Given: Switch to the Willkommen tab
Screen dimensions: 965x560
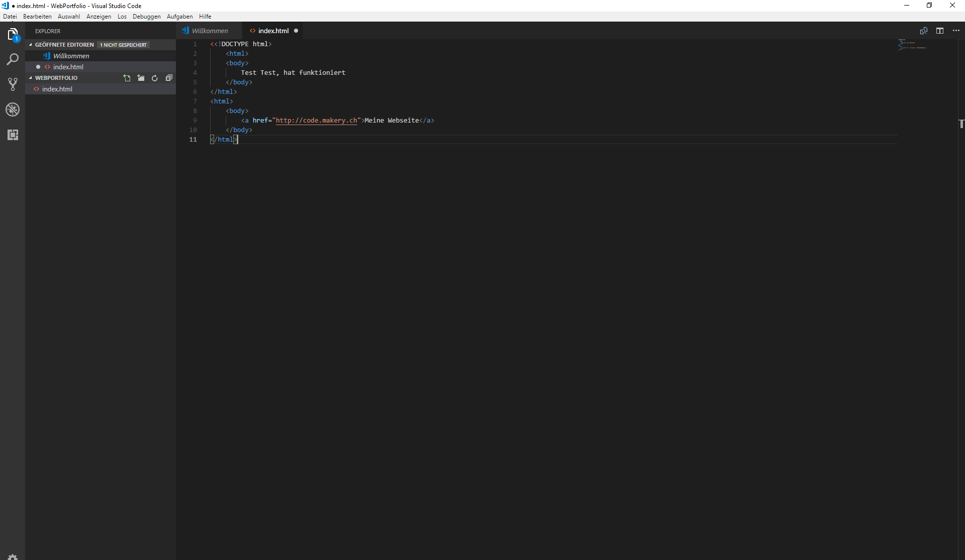Looking at the screenshot, I should 209,31.
